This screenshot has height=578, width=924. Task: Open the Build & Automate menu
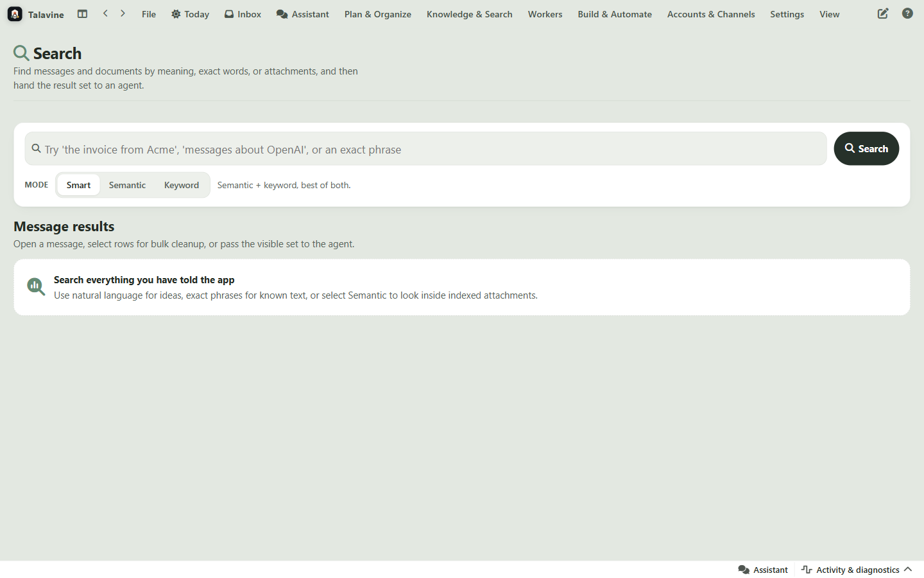(615, 14)
